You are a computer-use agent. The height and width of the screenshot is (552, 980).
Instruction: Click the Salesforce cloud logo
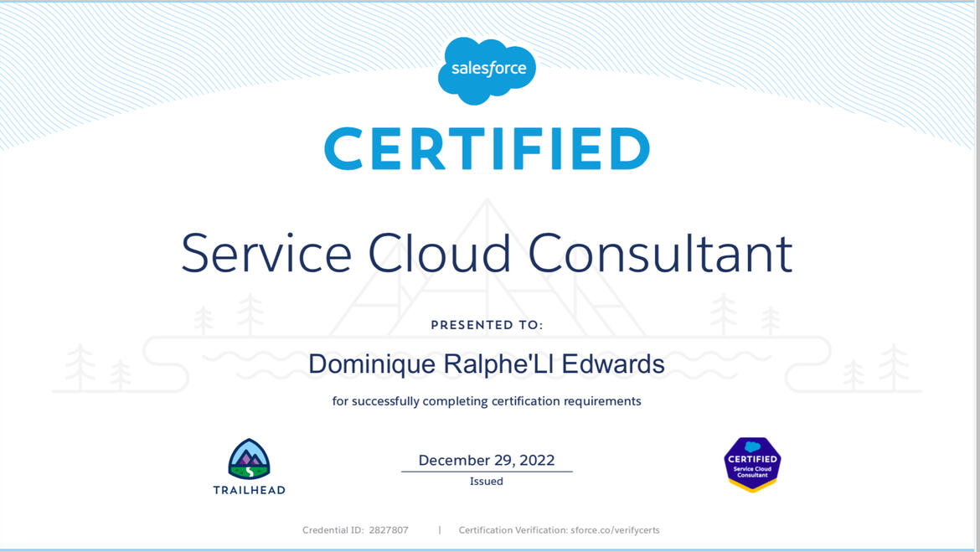coord(487,70)
